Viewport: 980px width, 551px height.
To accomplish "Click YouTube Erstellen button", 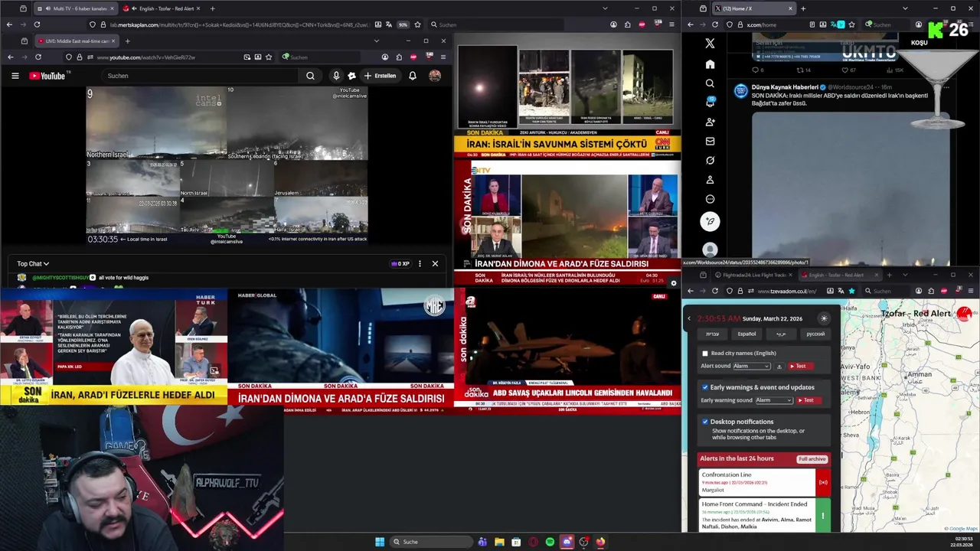I will [380, 76].
